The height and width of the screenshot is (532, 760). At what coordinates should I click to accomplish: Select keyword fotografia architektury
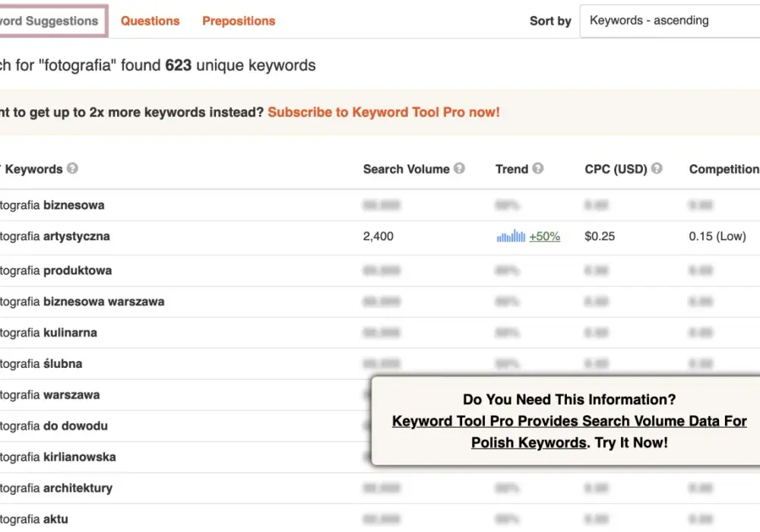coord(56,488)
